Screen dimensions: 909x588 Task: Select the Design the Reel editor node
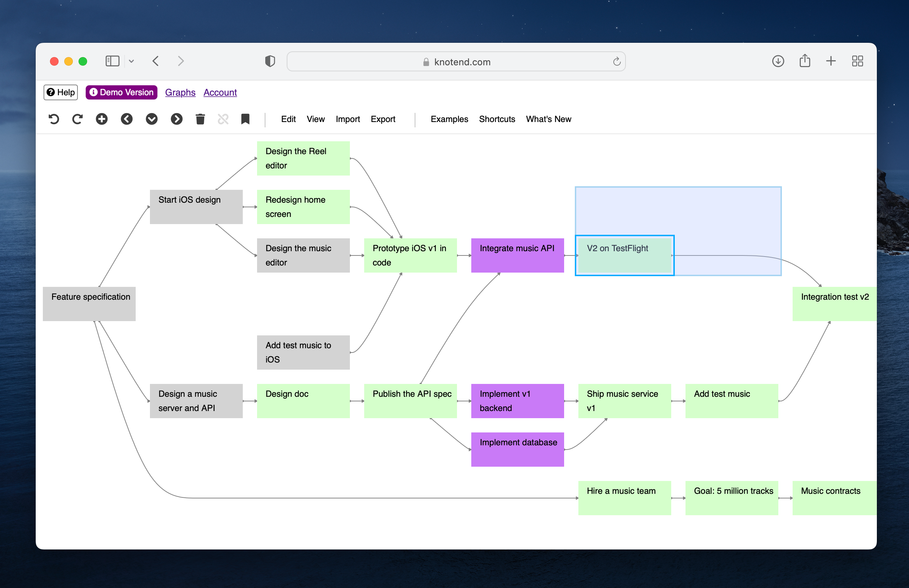(x=303, y=158)
